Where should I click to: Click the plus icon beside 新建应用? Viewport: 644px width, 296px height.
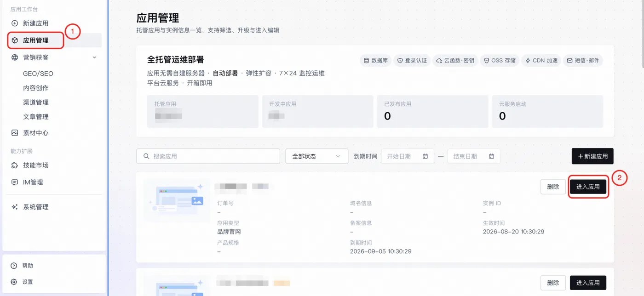(15, 23)
